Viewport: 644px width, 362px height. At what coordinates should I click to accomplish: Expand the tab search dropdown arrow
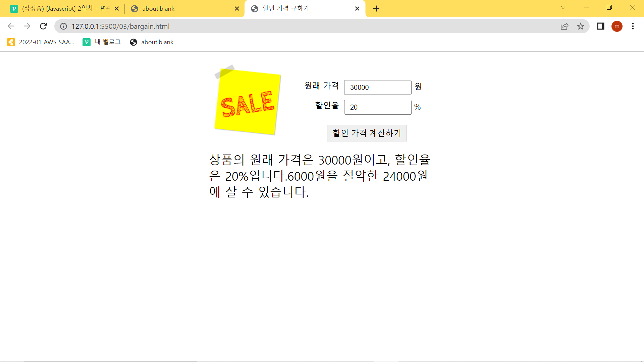click(x=563, y=7)
